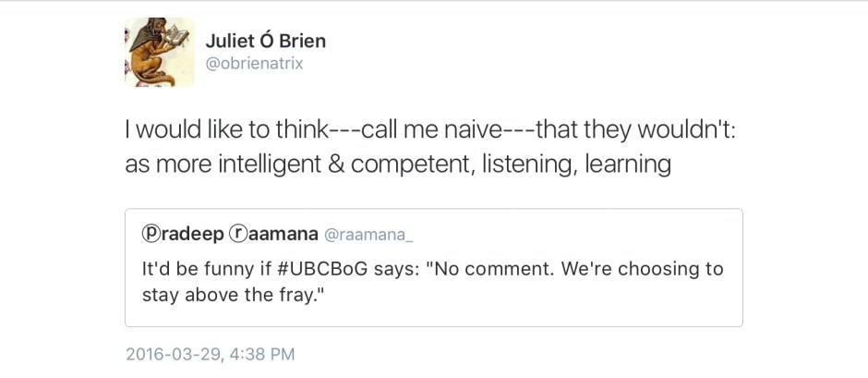Click the ampersand in the tweet text
Screen dimensions: 868x378
tap(333, 165)
